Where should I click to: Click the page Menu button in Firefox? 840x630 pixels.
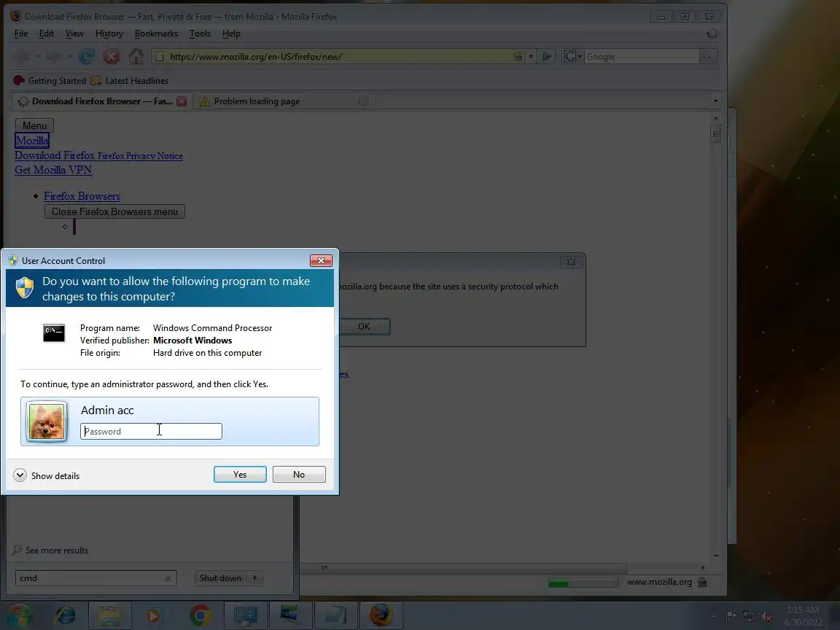pyautogui.click(x=34, y=125)
